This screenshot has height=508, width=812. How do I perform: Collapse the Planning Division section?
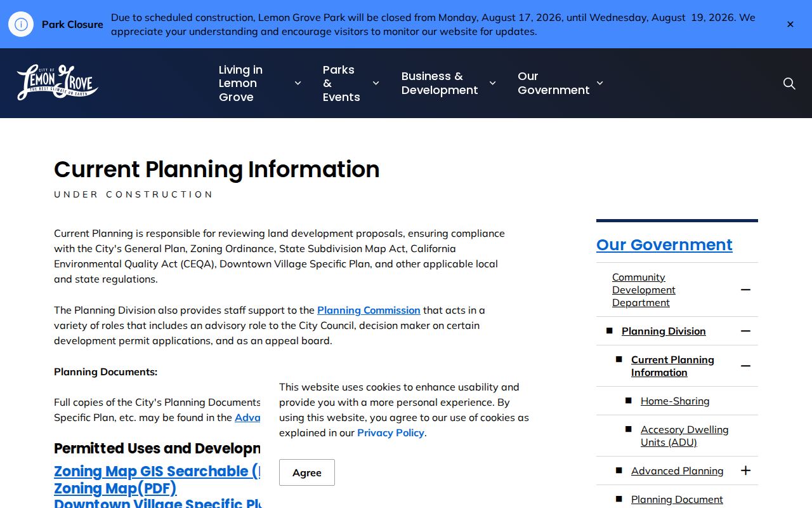[x=745, y=331]
